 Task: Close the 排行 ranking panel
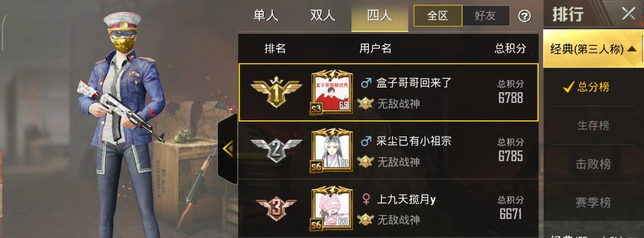(629, 14)
